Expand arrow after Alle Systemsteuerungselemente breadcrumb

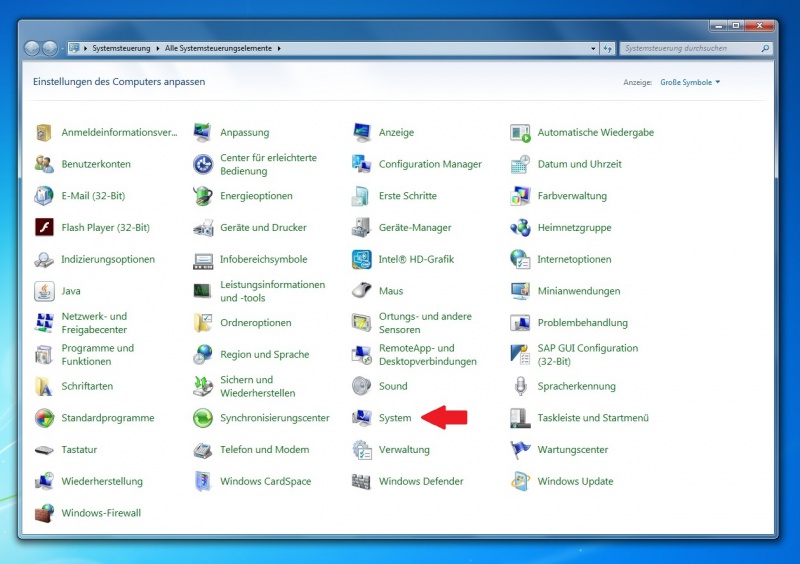click(279, 48)
